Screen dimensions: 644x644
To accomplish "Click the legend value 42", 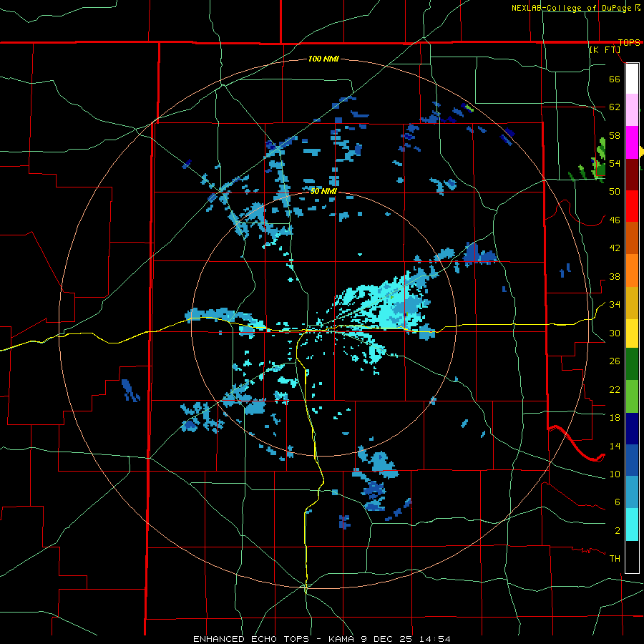I will (x=615, y=248).
